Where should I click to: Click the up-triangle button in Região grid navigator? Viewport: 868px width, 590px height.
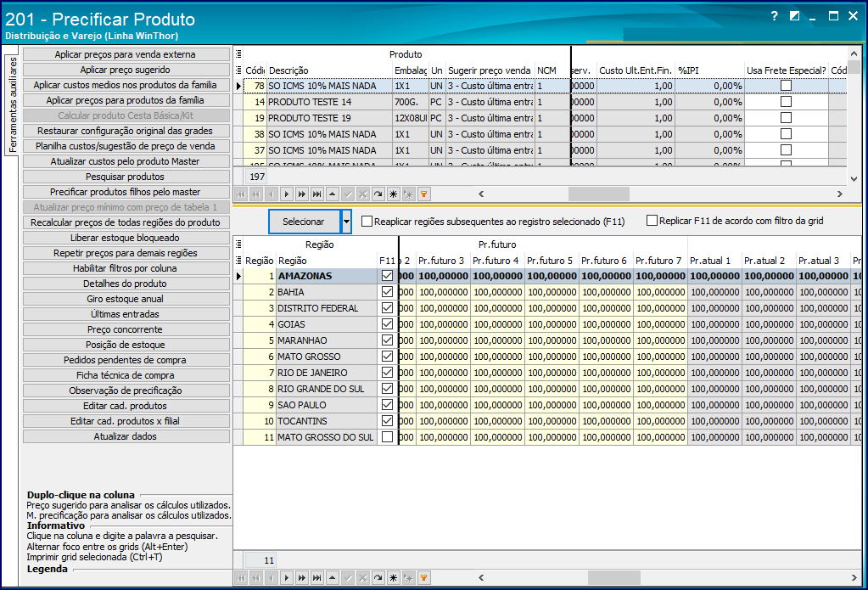332,578
